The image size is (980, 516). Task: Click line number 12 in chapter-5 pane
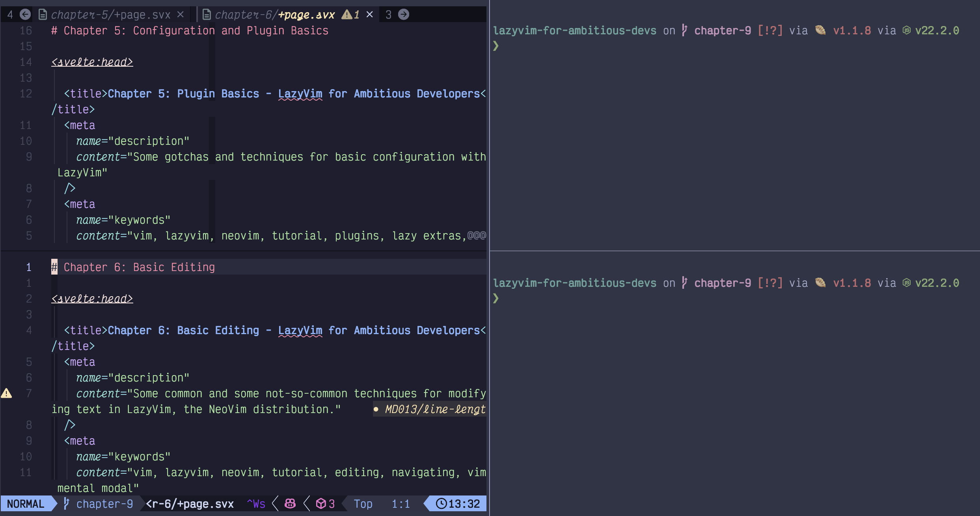tap(26, 93)
